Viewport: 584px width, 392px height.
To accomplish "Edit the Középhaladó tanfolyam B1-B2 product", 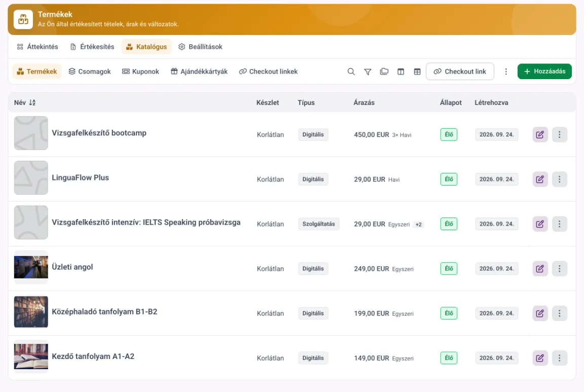I will click(540, 313).
